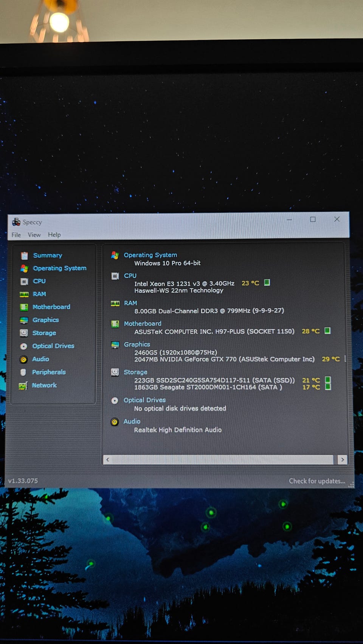Open Optical Drives section in sidebar
363x644 pixels.
[53, 346]
